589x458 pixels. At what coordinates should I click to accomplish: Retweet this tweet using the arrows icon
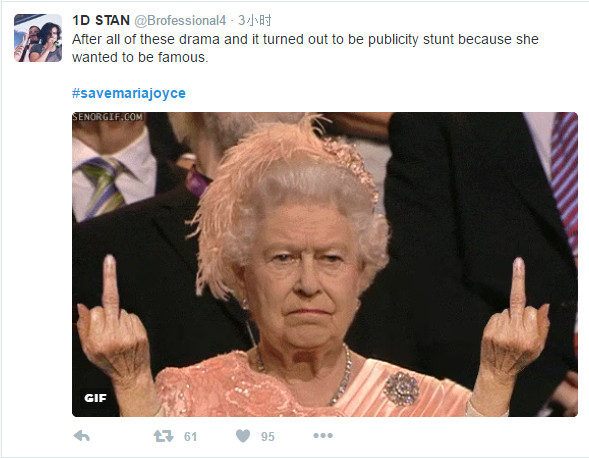tap(163, 436)
